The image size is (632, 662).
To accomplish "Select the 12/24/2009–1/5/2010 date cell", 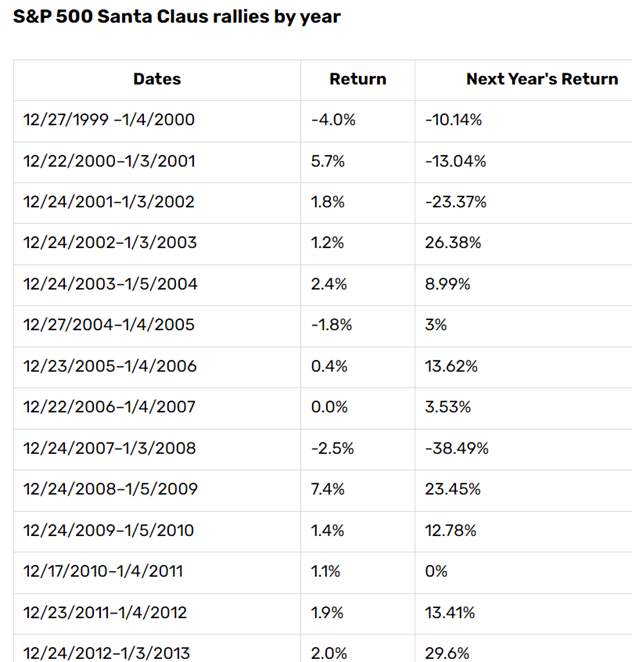I will [110, 530].
